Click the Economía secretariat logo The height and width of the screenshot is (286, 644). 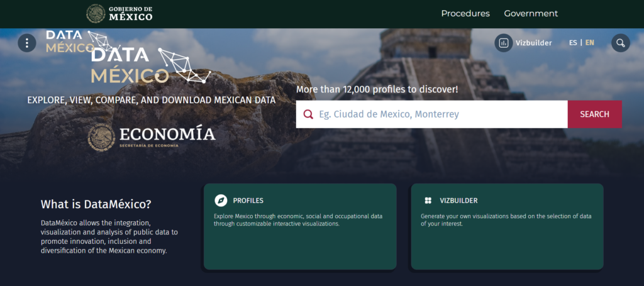pyautogui.click(x=152, y=138)
